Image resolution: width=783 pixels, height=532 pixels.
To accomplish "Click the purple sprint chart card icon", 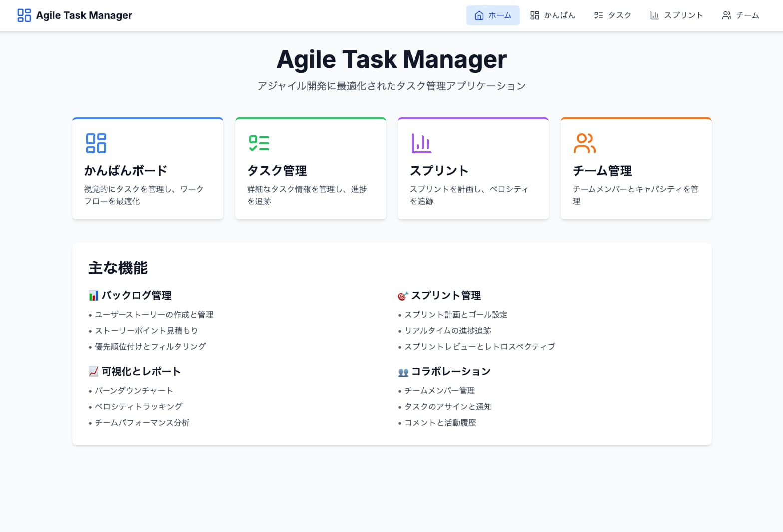I will click(422, 143).
